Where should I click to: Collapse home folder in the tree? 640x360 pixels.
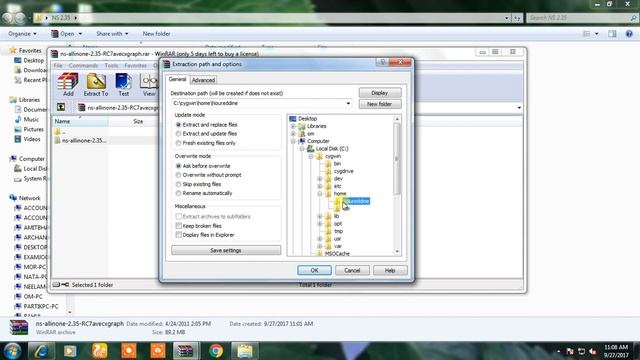pos(320,193)
